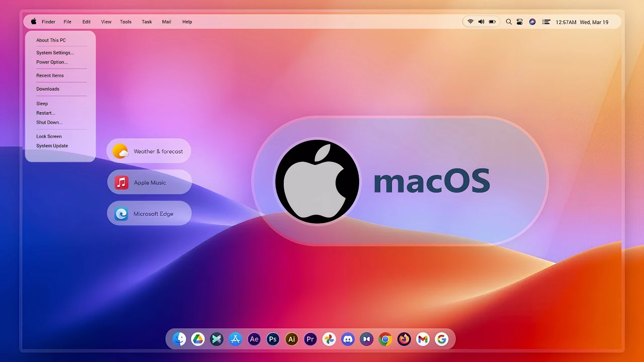Open Google Search dock icon
The image size is (644, 362).
pyautogui.click(x=442, y=339)
